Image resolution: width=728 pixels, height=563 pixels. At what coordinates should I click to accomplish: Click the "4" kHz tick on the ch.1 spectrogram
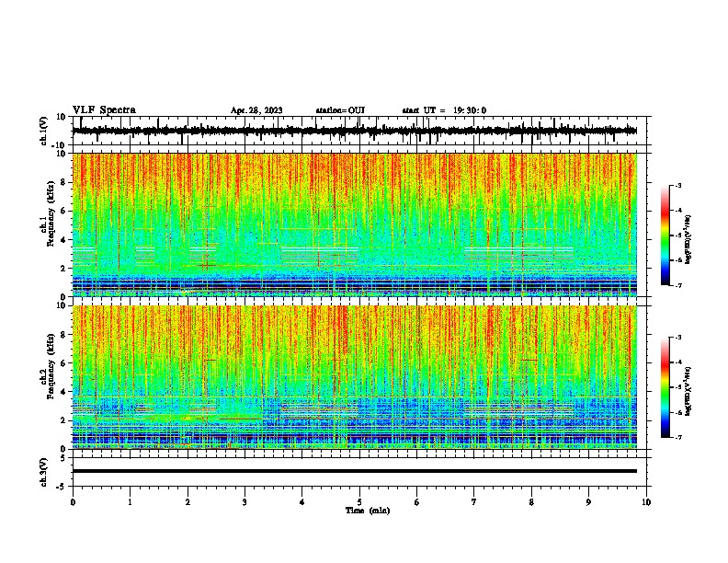pyautogui.click(x=64, y=240)
